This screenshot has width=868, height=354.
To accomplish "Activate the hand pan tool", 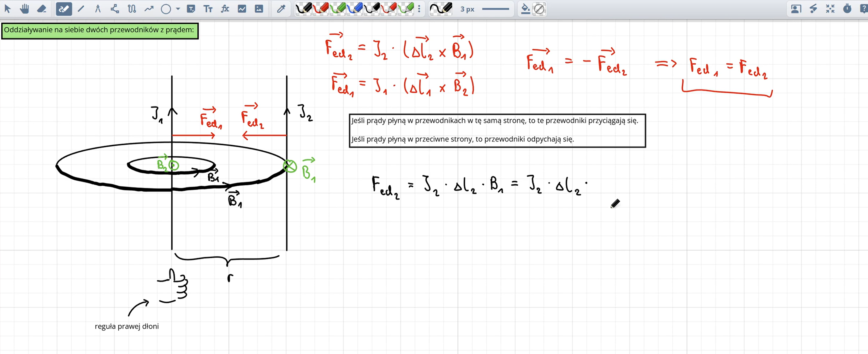I will (24, 9).
